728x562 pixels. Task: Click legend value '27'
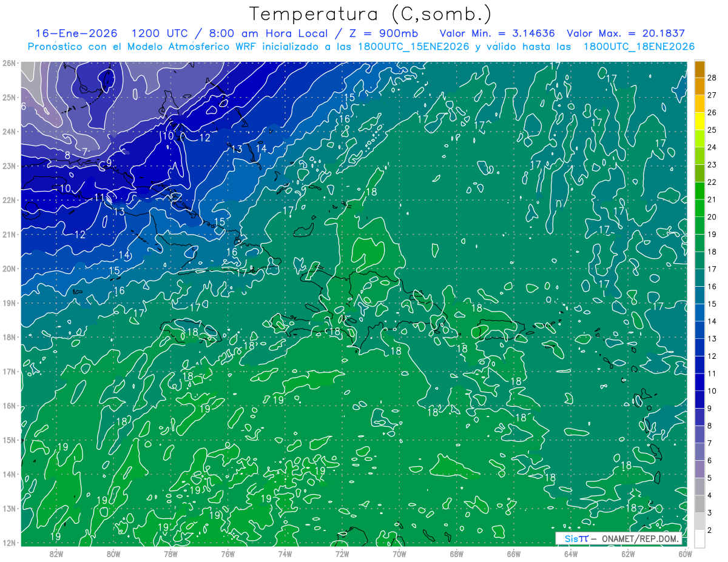pyautogui.click(x=712, y=95)
